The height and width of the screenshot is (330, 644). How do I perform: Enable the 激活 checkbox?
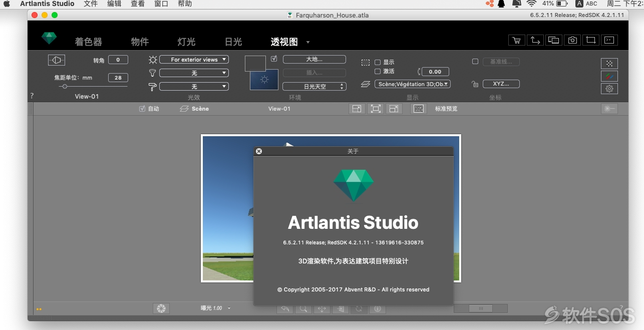pyautogui.click(x=378, y=72)
